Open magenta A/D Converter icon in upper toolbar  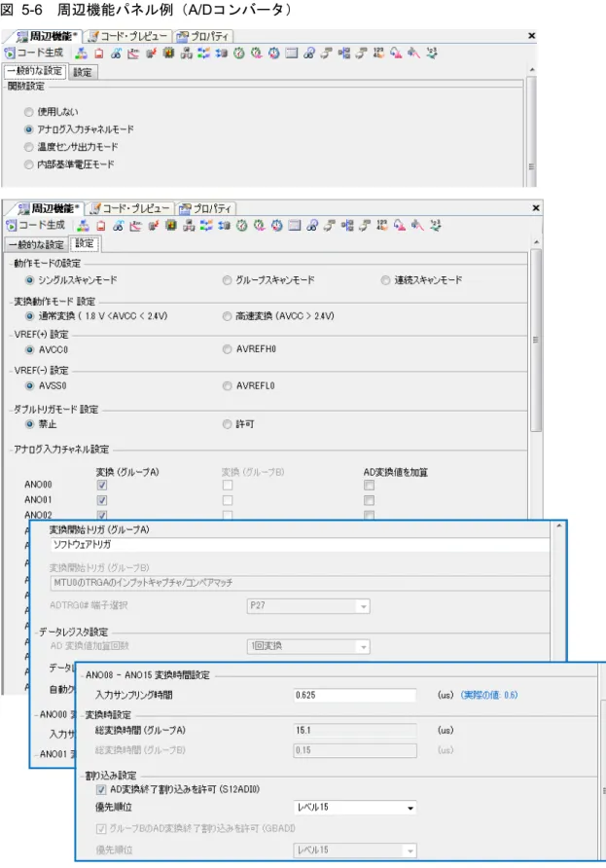tap(396, 54)
